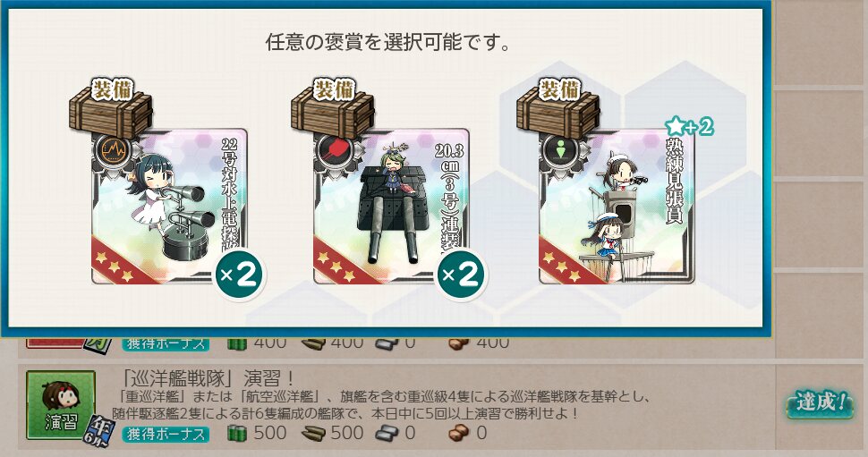The width and height of the screenshot is (868, 457).
Task: Click the 「巡洋艦戦隊」演習! quest title
Action: click(x=207, y=378)
